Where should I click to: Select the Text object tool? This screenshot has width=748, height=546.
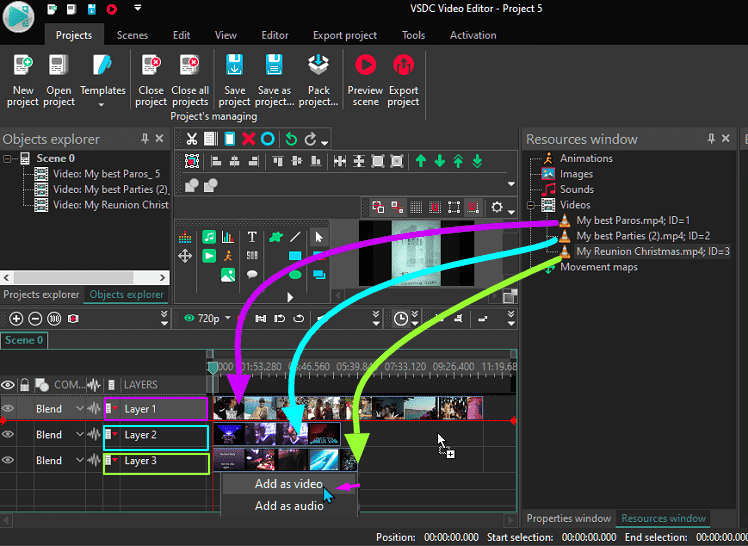point(252,237)
